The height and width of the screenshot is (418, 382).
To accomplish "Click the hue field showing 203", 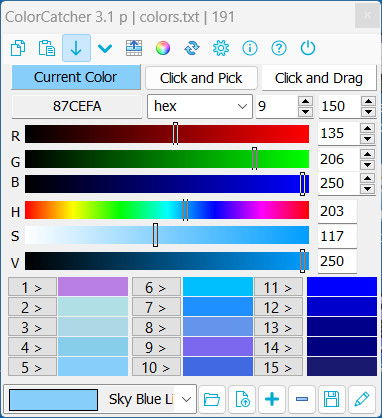I will point(337,211).
